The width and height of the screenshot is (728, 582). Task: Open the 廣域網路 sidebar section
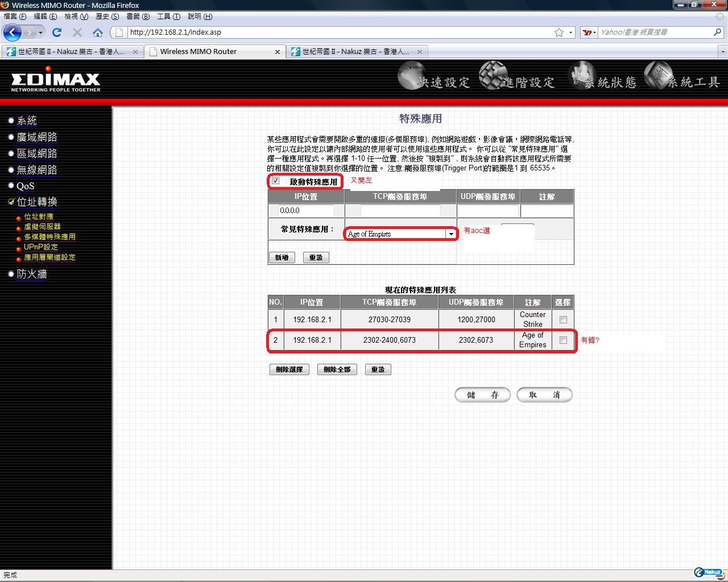(37, 137)
